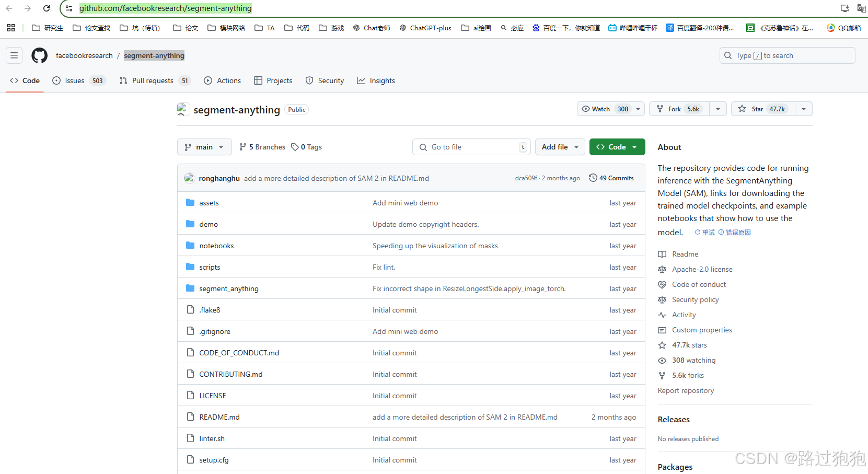Click the browser address bar URL
The height and width of the screenshot is (474, 868).
pos(166,8)
